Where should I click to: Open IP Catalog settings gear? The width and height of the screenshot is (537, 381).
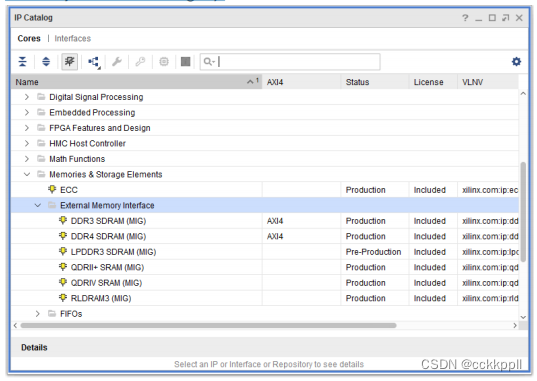(516, 62)
